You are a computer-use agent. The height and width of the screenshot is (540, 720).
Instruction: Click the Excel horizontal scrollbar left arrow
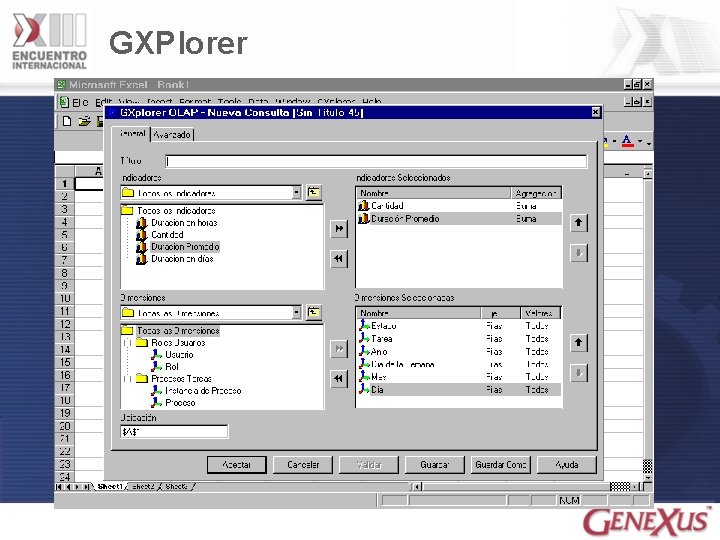(x=417, y=487)
